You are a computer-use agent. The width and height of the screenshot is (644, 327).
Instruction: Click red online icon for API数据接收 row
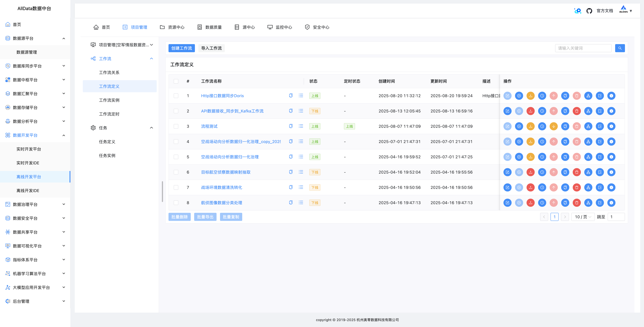click(530, 111)
